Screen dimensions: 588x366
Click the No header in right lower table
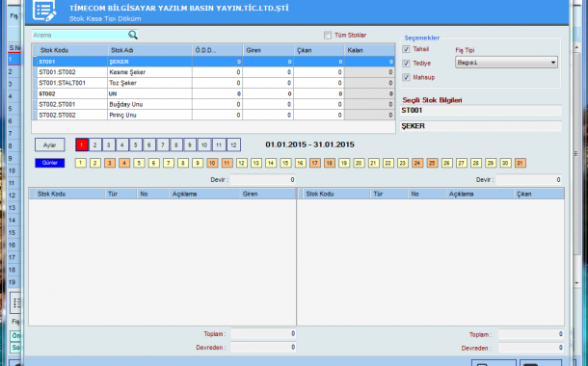coord(427,194)
